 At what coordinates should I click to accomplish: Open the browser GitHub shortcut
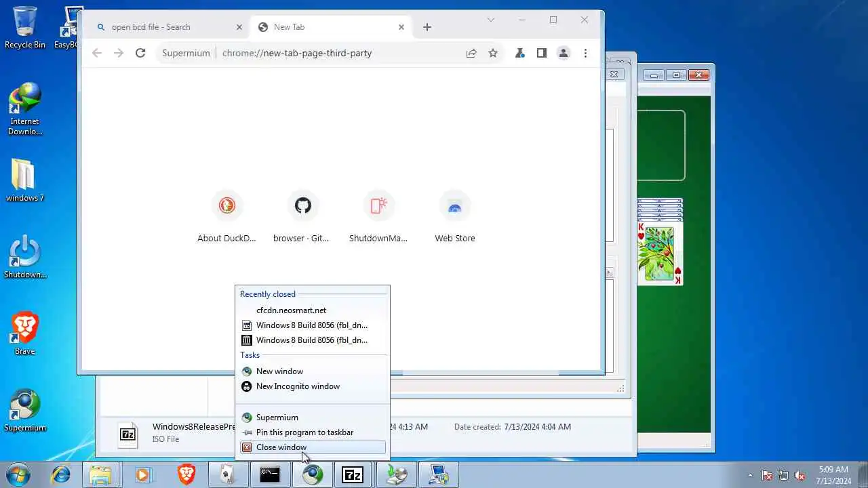(302, 217)
